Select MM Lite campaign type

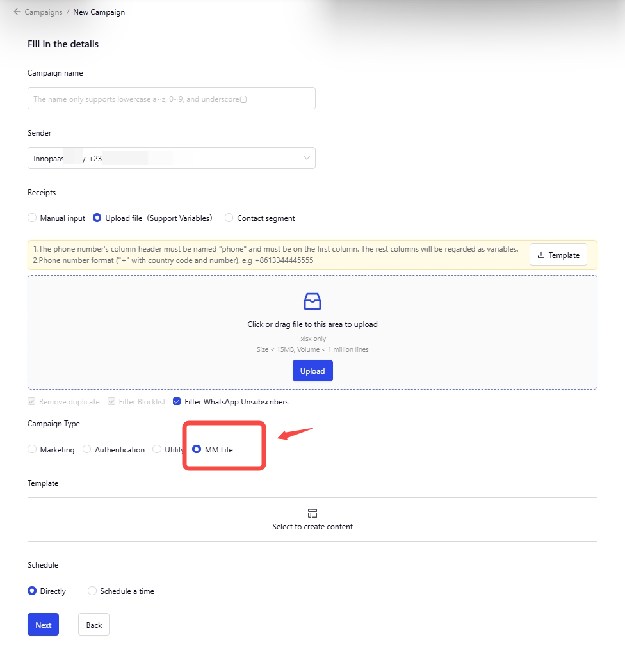[x=197, y=450]
